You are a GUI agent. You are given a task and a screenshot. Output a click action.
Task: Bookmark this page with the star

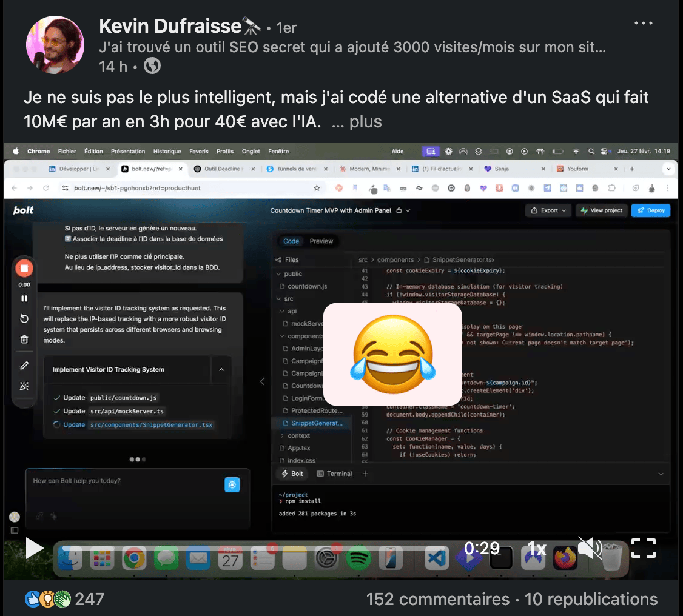(317, 187)
